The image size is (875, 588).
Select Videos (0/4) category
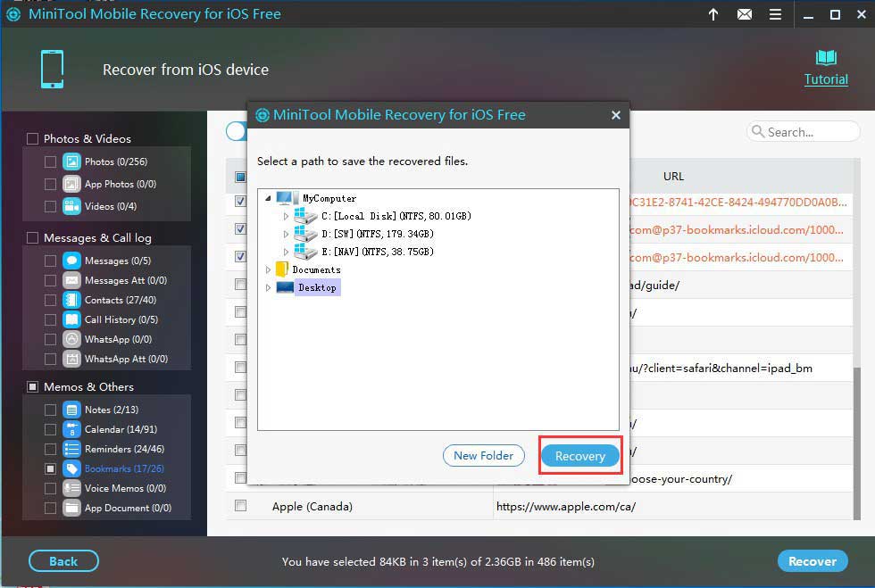(111, 206)
